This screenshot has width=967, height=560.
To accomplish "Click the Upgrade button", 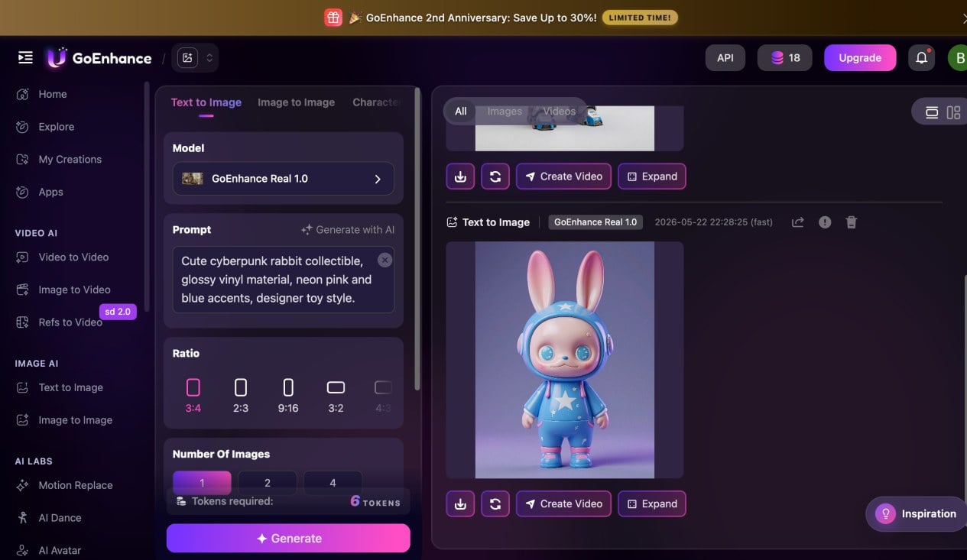I will click(860, 57).
